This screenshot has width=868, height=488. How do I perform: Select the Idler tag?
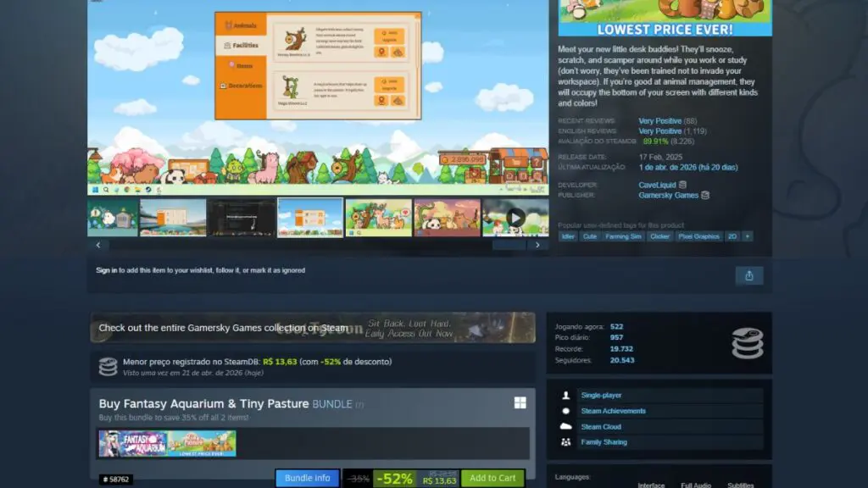click(570, 236)
